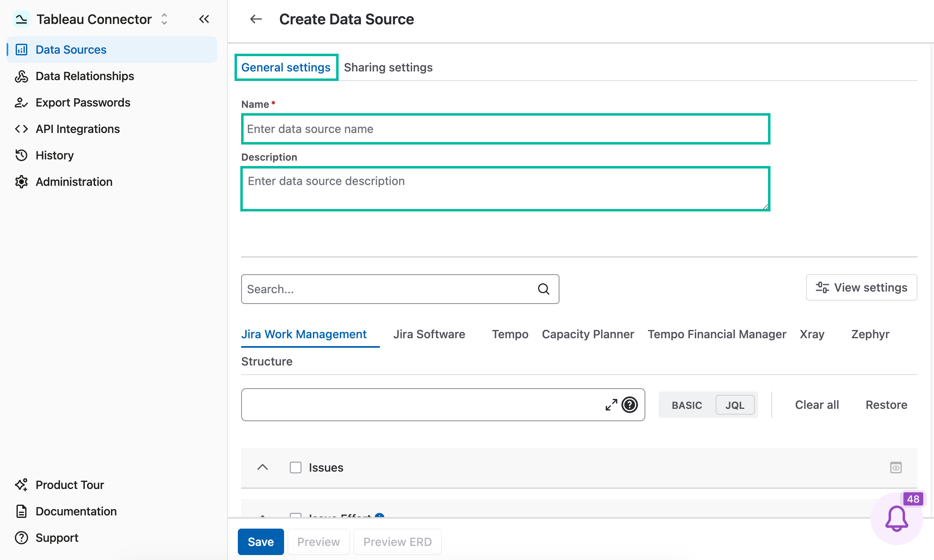This screenshot has width=934, height=560.
Task: Collapse the sidebar with double chevron
Action: click(204, 19)
